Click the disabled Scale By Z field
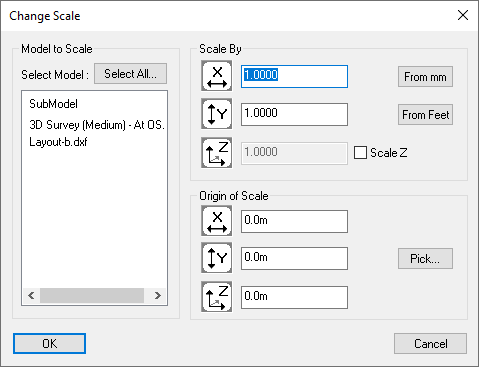 tap(294, 153)
